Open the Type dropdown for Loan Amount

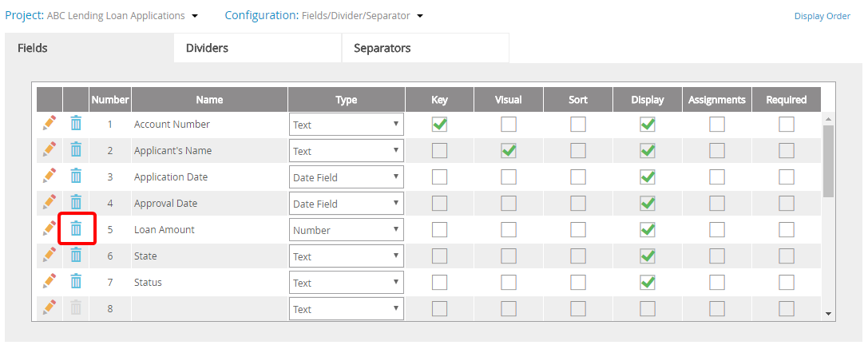click(346, 230)
